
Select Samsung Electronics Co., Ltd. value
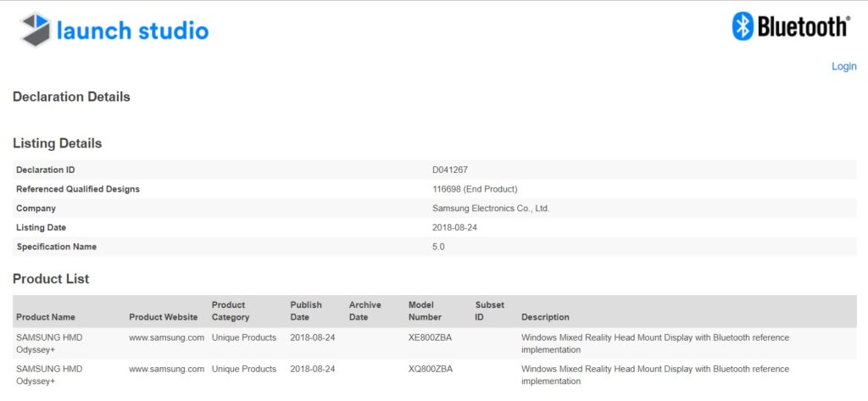coord(491,209)
